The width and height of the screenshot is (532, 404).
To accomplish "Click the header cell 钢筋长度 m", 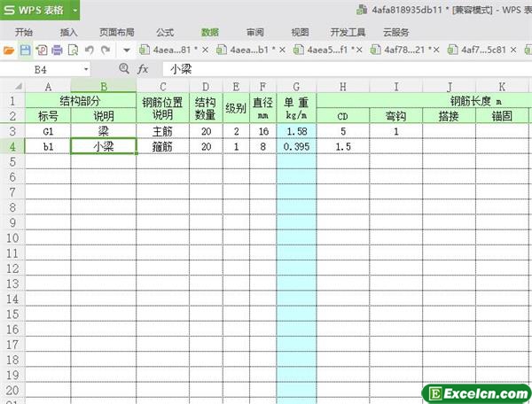I will [424, 101].
